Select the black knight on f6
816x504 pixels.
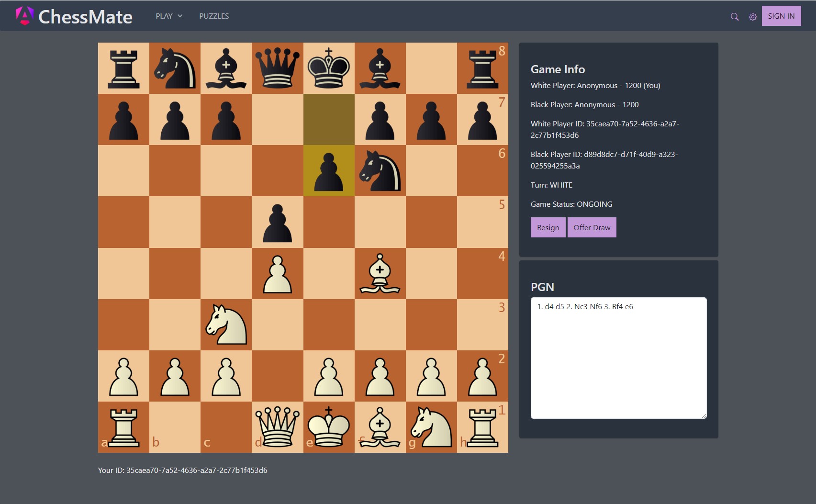[x=380, y=171]
